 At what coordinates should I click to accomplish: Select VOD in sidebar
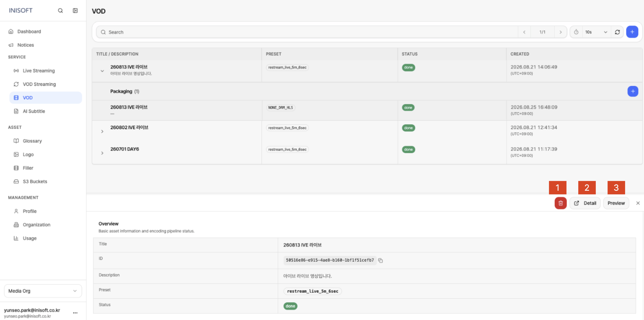pos(46,98)
